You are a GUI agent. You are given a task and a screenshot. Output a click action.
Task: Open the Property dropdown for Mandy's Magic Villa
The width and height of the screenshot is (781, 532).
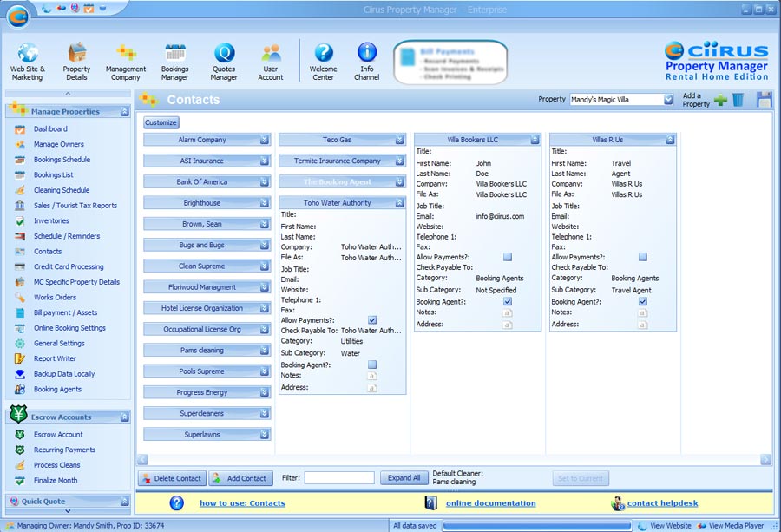[x=668, y=100]
